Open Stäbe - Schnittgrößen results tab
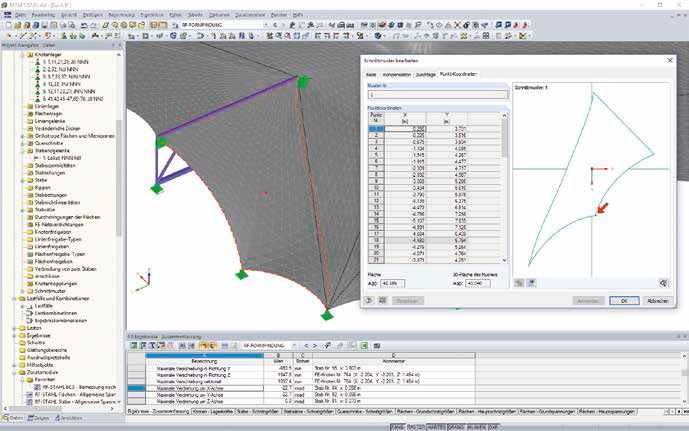This screenshot has width=689, height=431. (258, 412)
